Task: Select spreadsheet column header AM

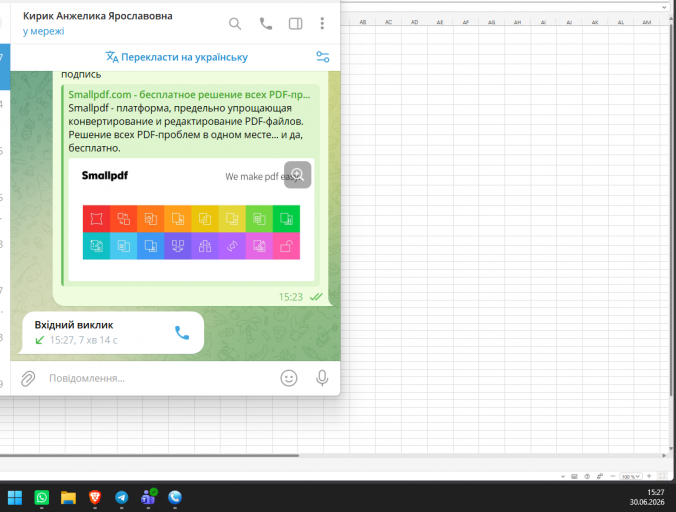Action: pos(647,22)
